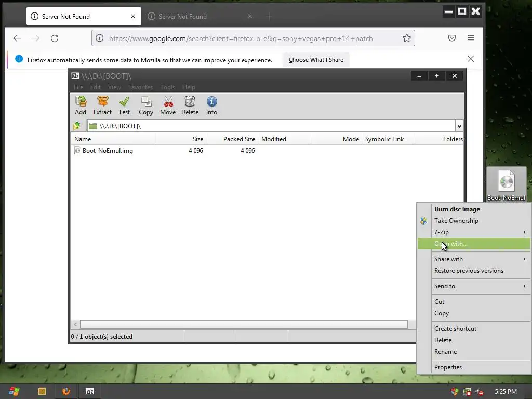Sort by Symbolic Link column header
The width and height of the screenshot is (532, 399).
coord(388,139)
